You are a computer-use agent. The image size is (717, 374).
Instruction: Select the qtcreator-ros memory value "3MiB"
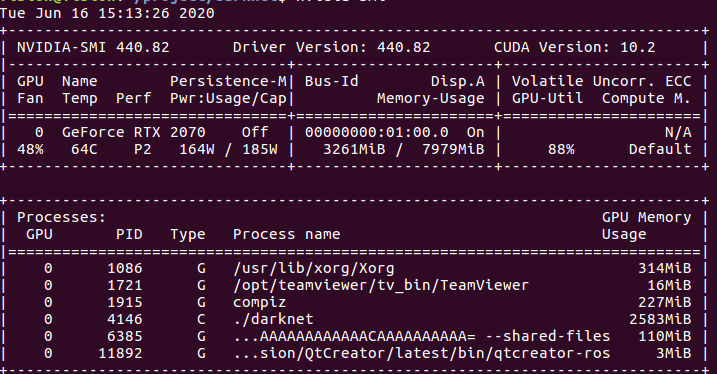click(x=673, y=353)
